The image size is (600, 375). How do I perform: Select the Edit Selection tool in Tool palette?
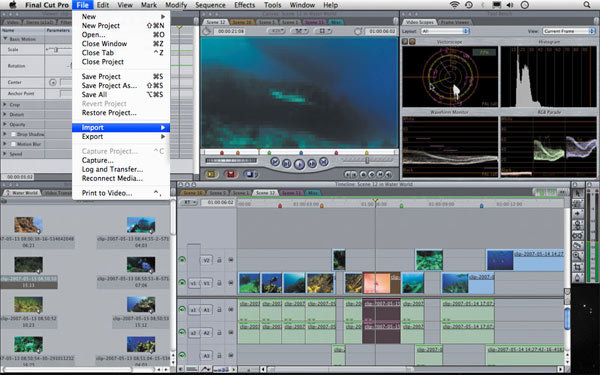coord(577,204)
